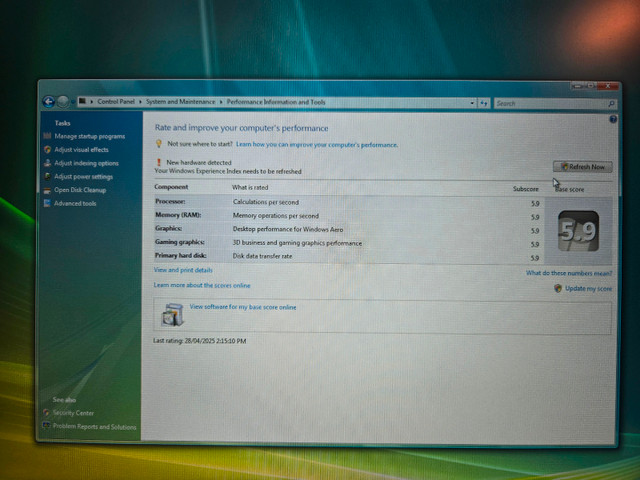Click the address bar refresh arrows button
Viewport: 640px width, 480px height.
click(484, 103)
